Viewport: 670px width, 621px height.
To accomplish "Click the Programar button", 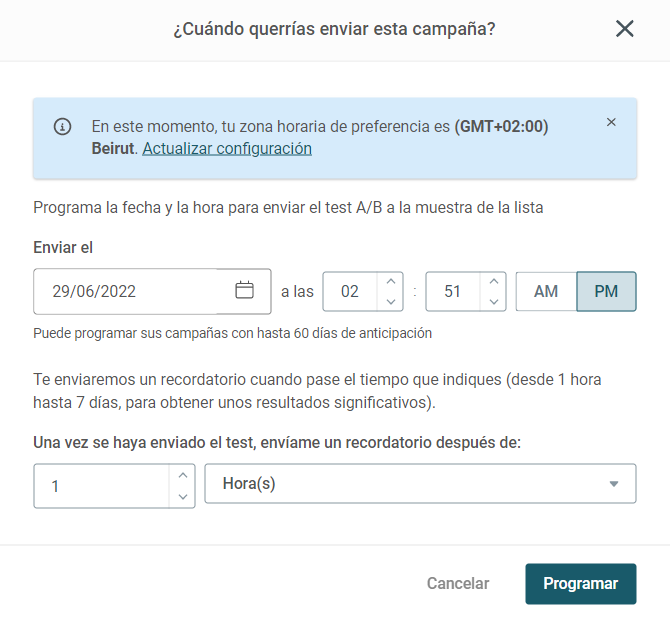I will click(x=581, y=584).
